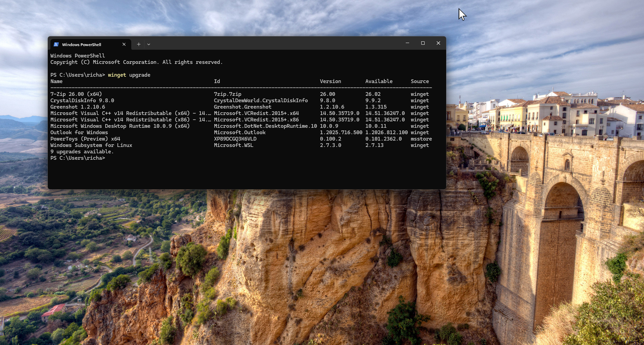The width and height of the screenshot is (644, 345).
Task: Select the 'Greenshot 1.2.10.6' package name
Action: click(78, 107)
